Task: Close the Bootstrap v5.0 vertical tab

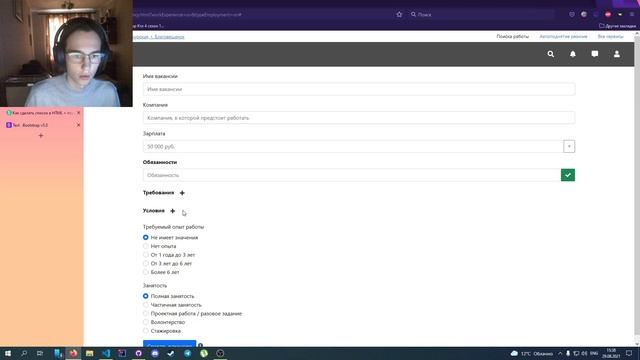Action: click(79, 125)
